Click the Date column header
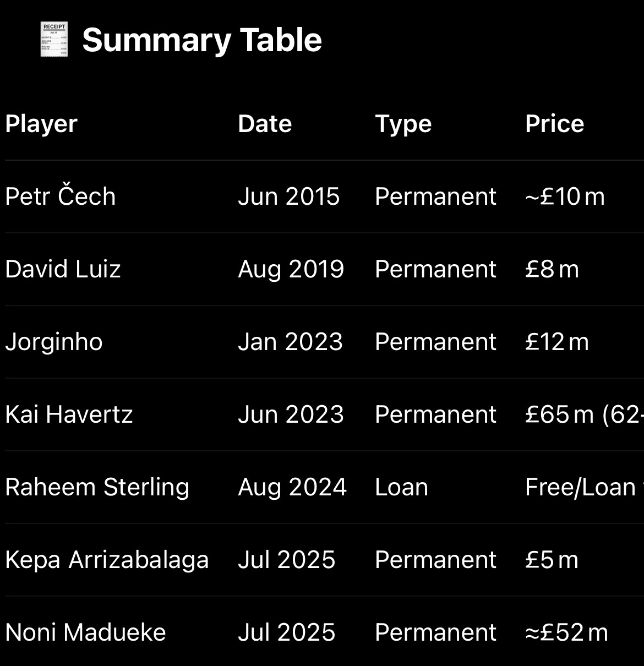The width and height of the screenshot is (644, 666). click(265, 124)
